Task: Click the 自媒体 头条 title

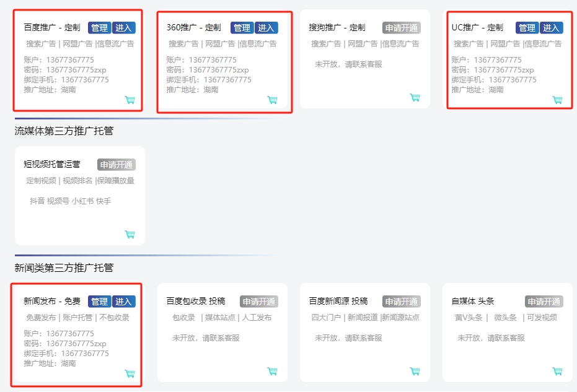Action: click(473, 301)
